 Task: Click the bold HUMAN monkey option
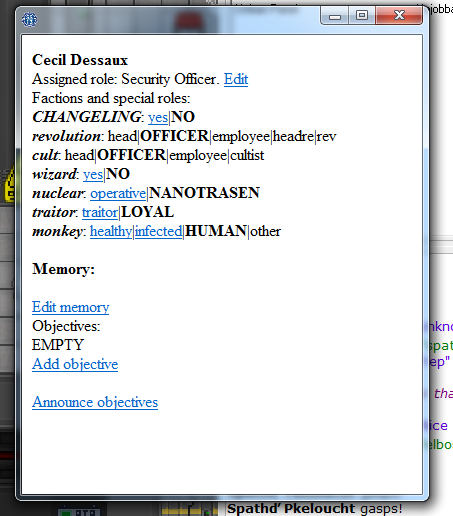pos(216,231)
